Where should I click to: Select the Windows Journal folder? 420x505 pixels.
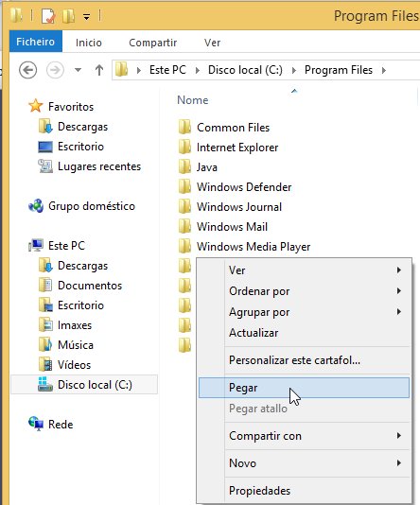(239, 207)
